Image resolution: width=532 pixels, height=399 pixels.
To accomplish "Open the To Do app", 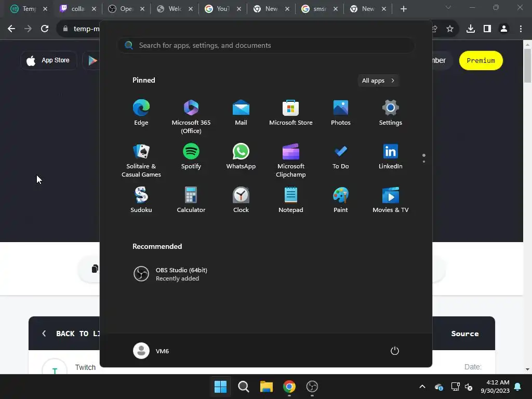I will pyautogui.click(x=341, y=156).
